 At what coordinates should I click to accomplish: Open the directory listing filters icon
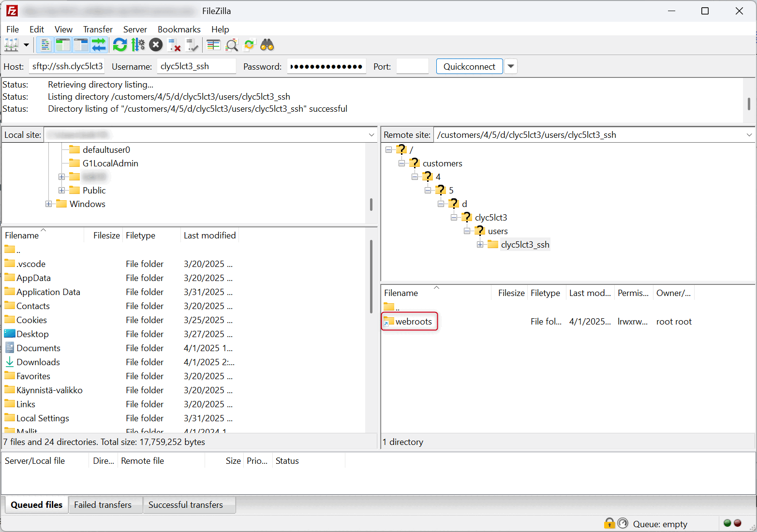coord(213,45)
